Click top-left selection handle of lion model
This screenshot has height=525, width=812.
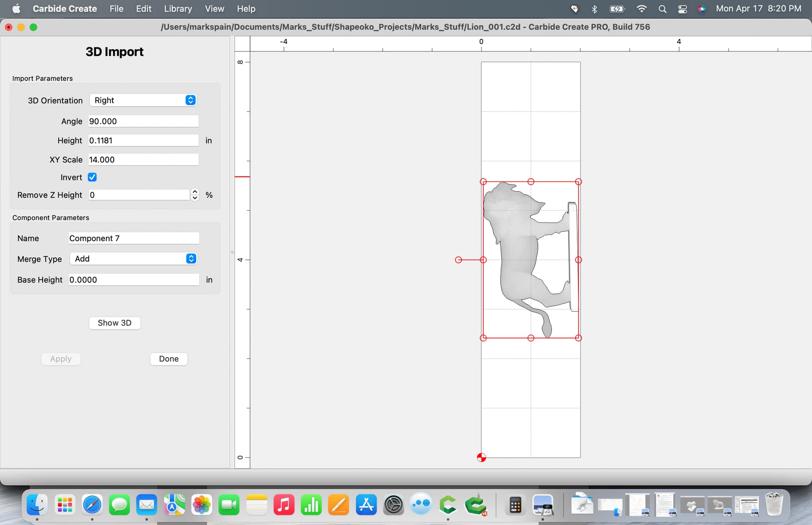click(483, 181)
